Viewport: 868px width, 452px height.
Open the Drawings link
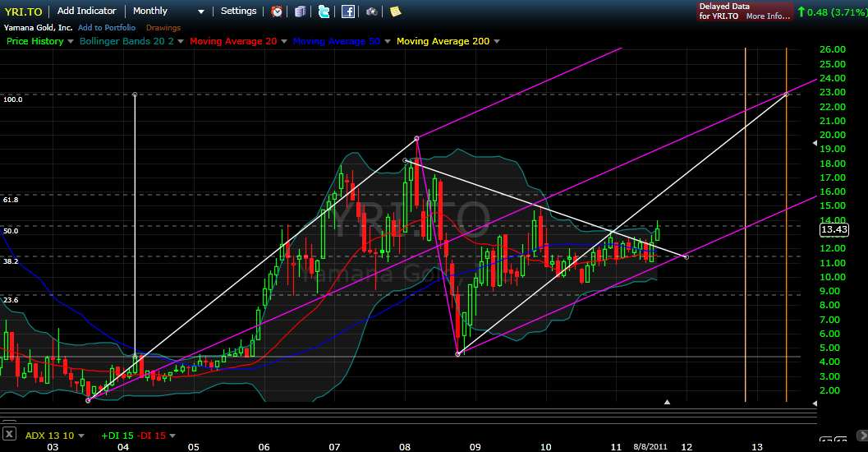point(163,28)
